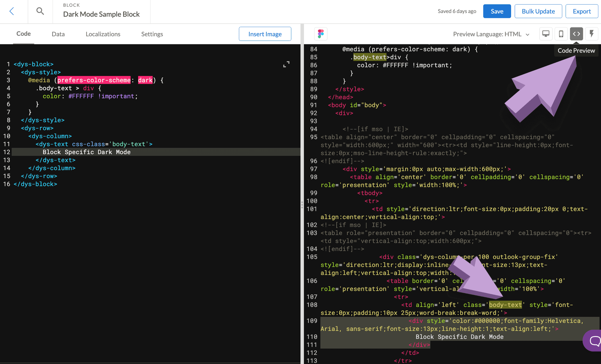Viewport: 601px width, 364px height.
Task: Open the search tool
Action: [40, 11]
